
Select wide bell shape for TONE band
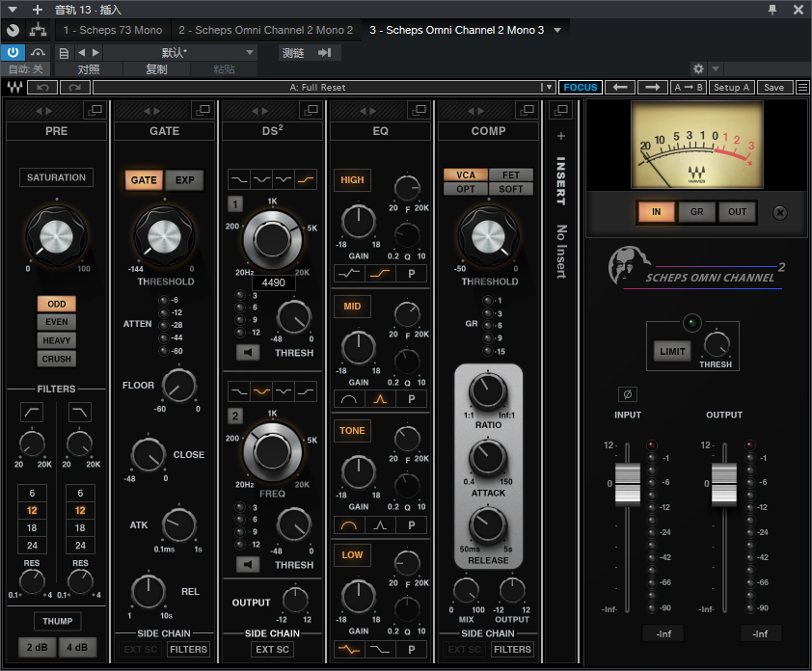tap(349, 525)
